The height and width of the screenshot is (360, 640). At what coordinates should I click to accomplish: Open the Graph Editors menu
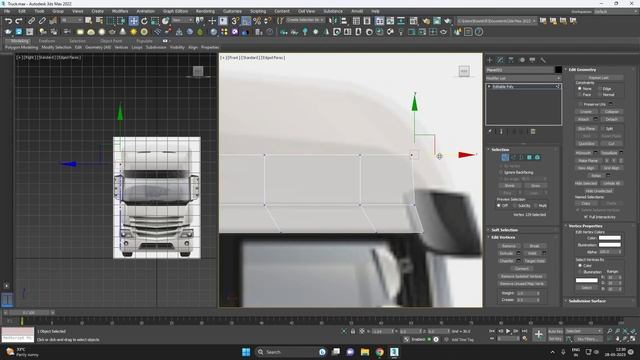click(x=175, y=11)
